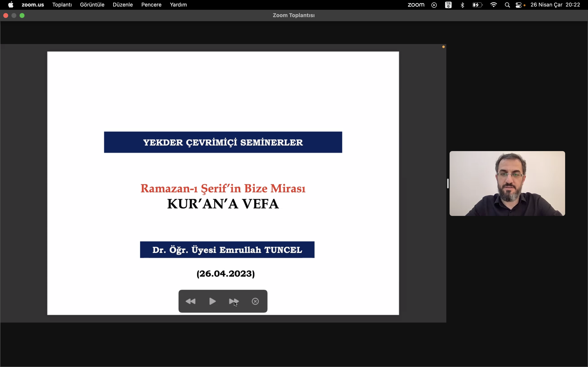588x367 pixels.
Task: Open the Wi-Fi menu
Action: click(x=493, y=5)
